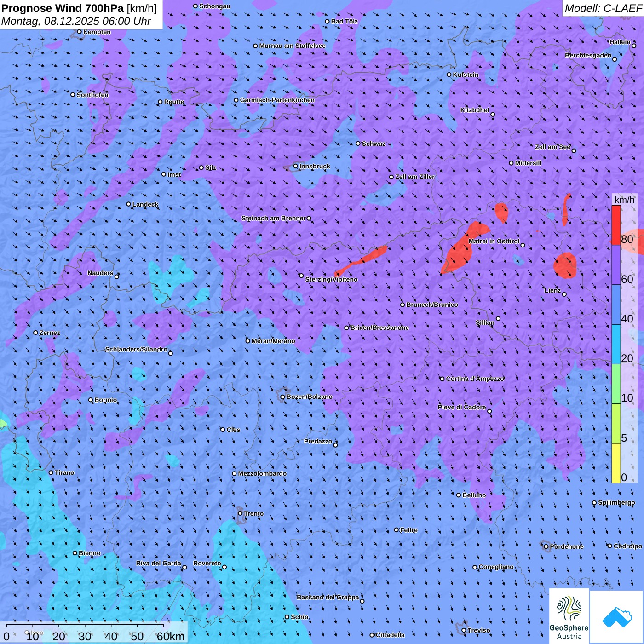644x644 pixels.
Task: Click the title 'Prognose Wind 700hPa'
Action: (63, 8)
